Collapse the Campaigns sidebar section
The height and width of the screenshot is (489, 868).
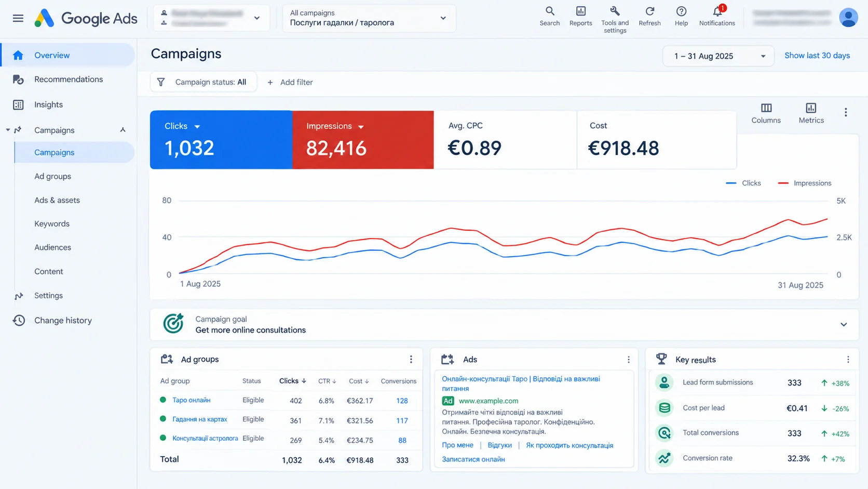click(x=123, y=130)
